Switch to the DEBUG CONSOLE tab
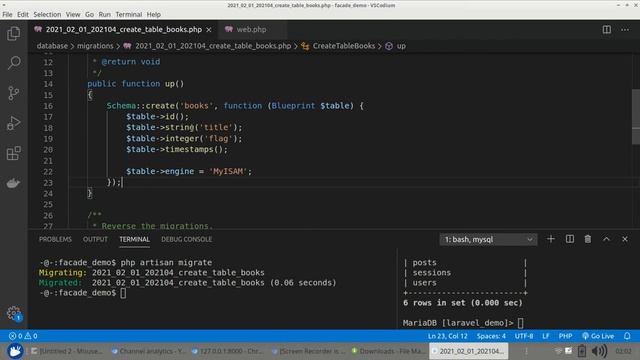This screenshot has width=640, height=360. 187,239
